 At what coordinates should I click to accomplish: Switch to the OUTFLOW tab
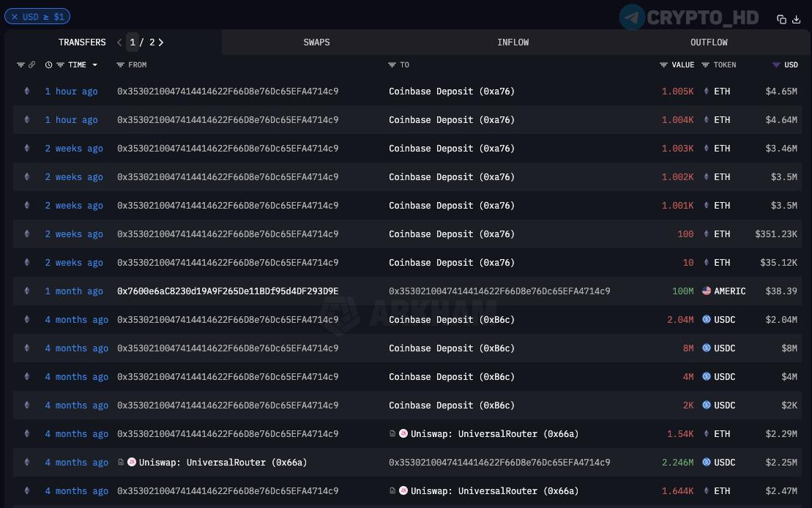click(709, 42)
